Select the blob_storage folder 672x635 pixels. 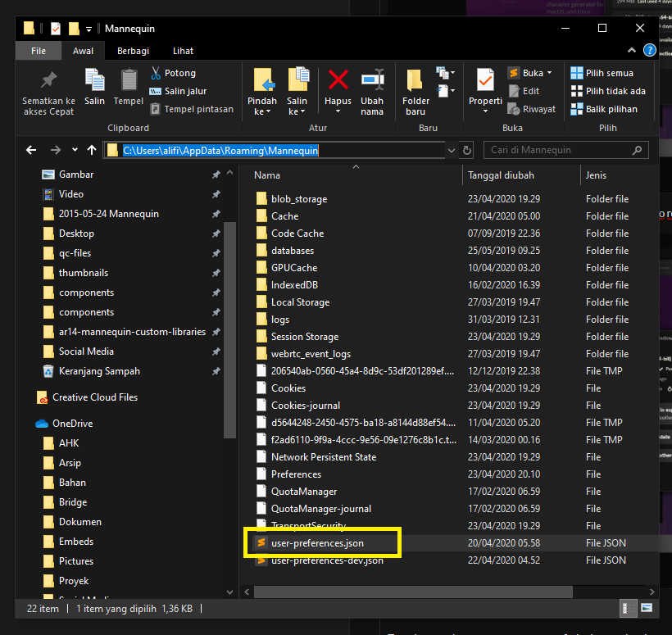299,199
